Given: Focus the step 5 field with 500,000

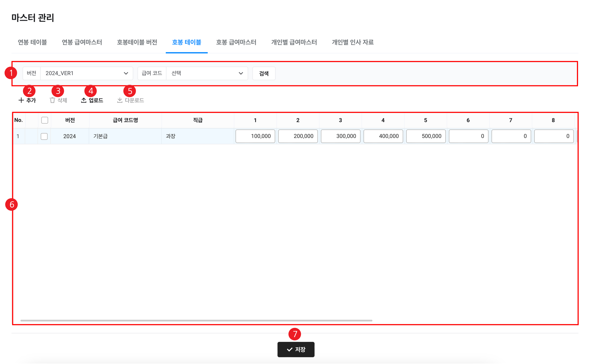Looking at the screenshot, I should point(426,136).
